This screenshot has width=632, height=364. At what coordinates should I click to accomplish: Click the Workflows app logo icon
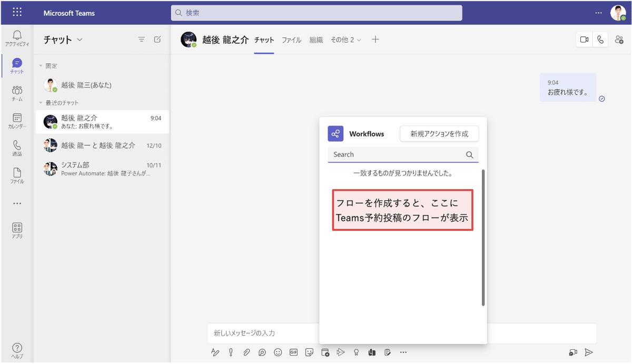click(x=335, y=134)
